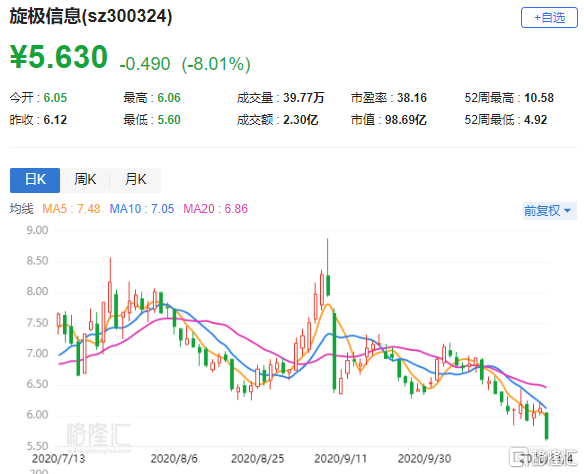This screenshot has width=584, height=474.
Task: Switch to the 日K daily chart tab
Action: click(35, 180)
